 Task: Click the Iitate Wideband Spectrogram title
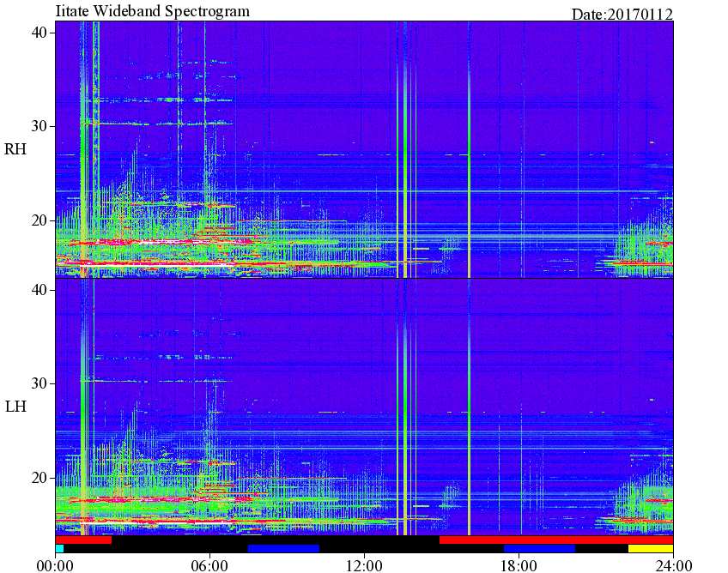152,10
